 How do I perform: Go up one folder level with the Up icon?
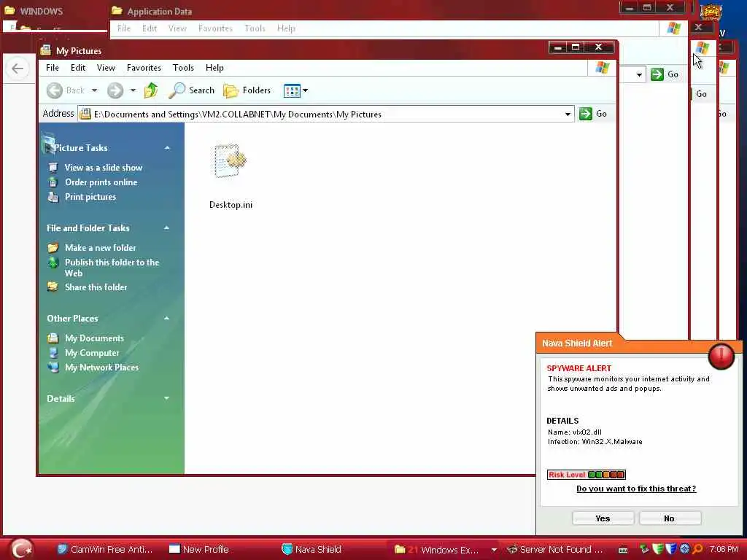click(x=152, y=90)
